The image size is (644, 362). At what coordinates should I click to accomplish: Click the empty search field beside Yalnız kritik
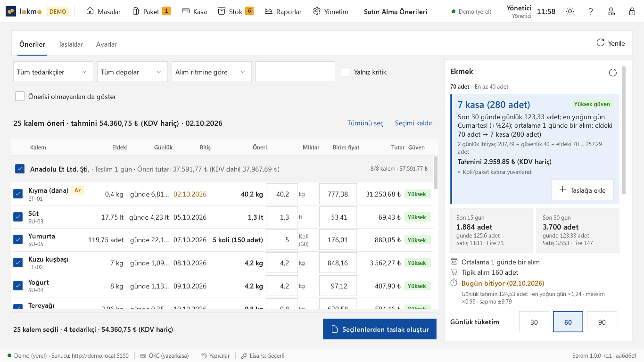(295, 72)
